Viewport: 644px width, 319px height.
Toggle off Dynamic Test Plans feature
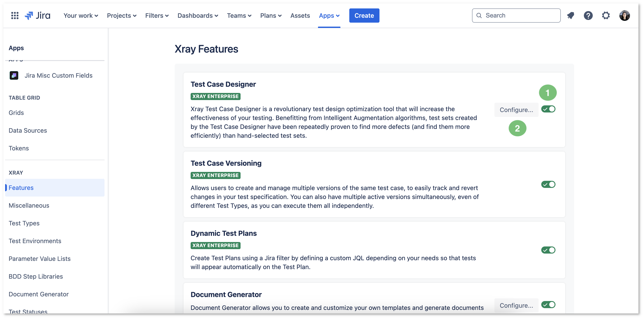coord(548,250)
